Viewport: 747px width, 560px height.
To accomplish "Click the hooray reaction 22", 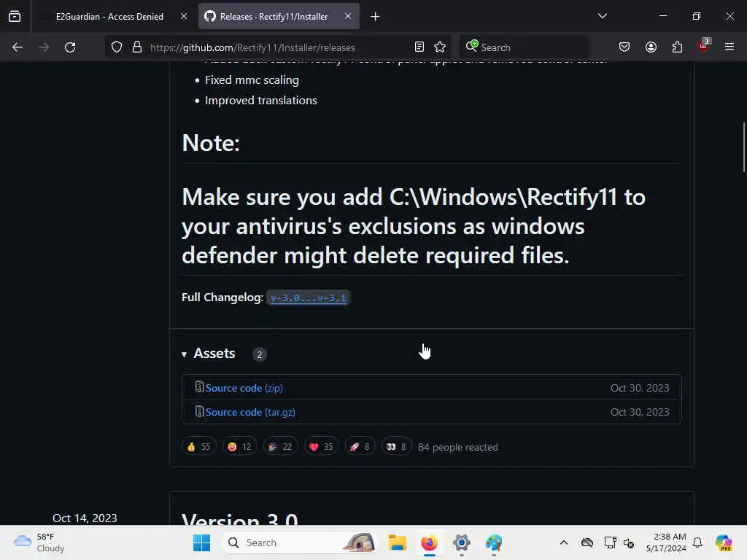I will [x=281, y=447].
